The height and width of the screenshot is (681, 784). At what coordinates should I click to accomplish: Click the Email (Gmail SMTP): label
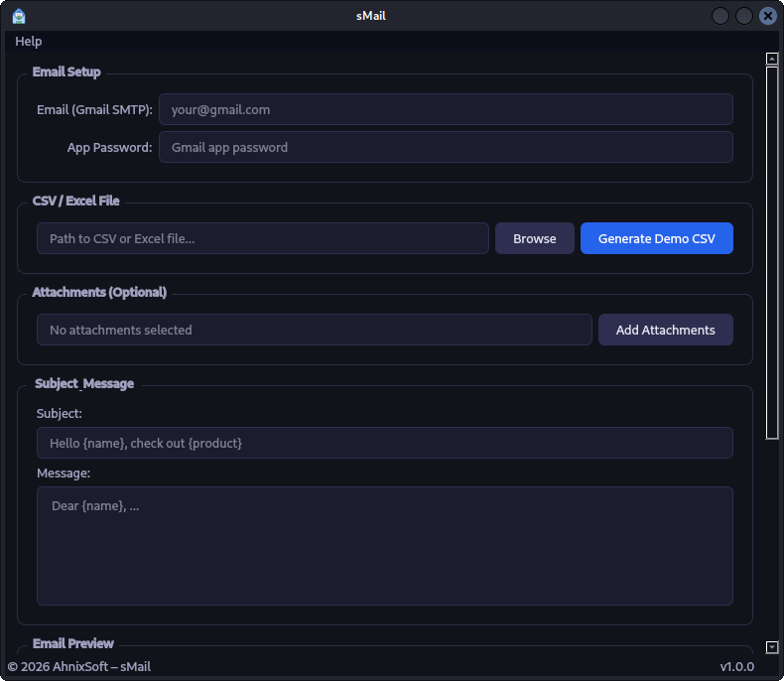[x=94, y=109]
